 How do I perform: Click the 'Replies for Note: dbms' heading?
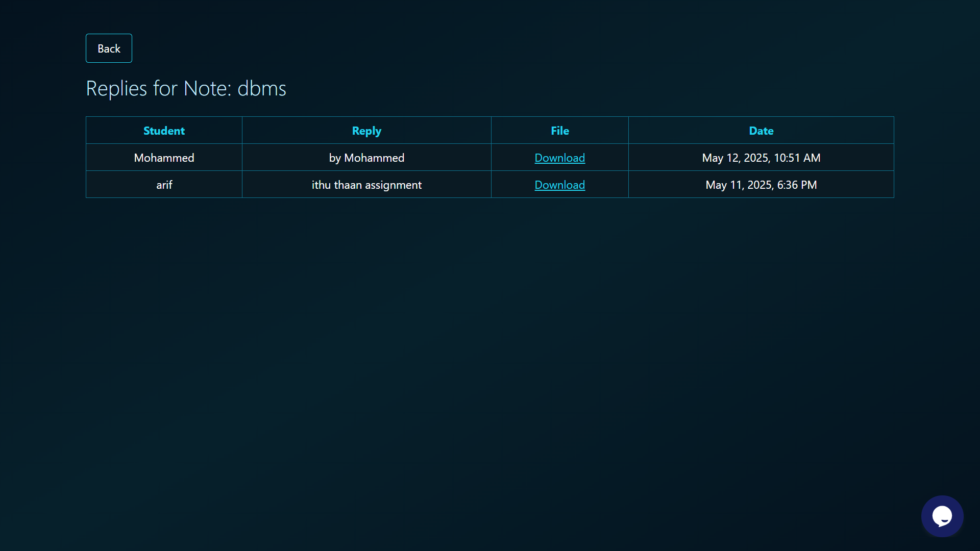point(186,88)
